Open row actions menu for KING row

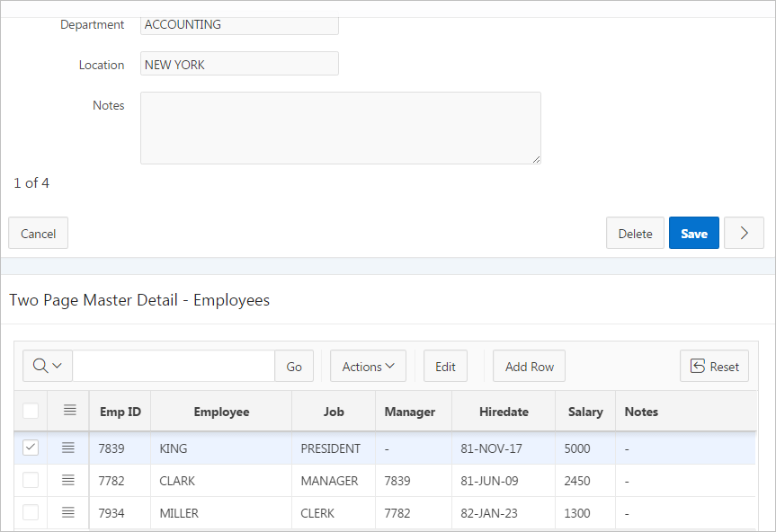click(69, 448)
